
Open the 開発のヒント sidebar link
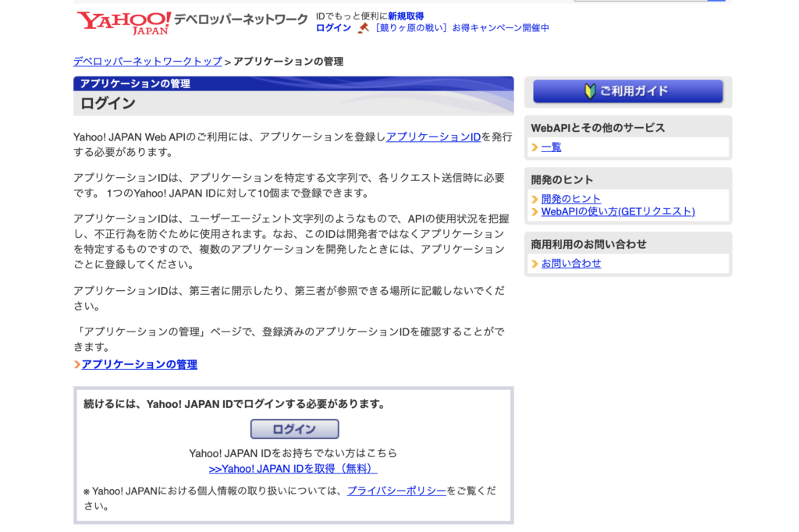[x=570, y=199]
